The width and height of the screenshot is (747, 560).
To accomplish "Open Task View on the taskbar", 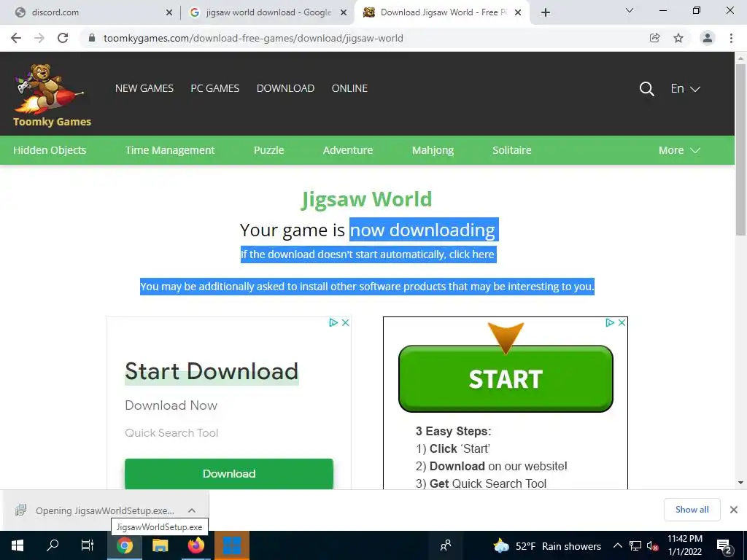I will coord(88,545).
